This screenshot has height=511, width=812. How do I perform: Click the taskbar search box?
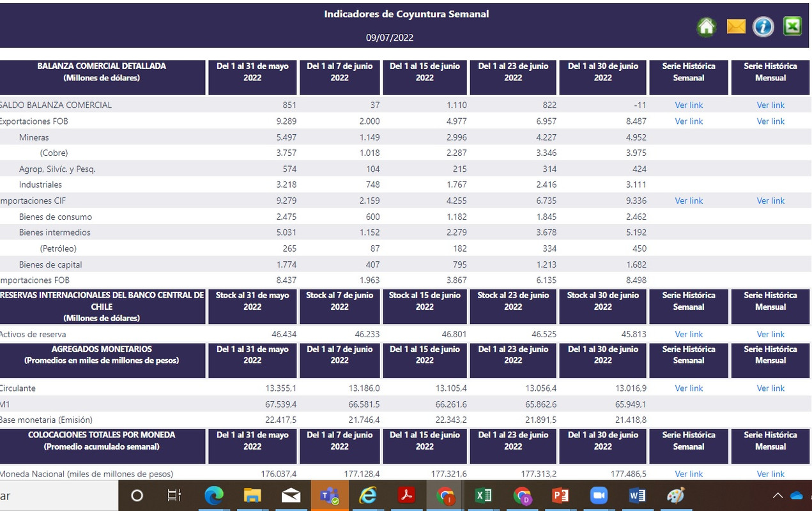coord(59,496)
